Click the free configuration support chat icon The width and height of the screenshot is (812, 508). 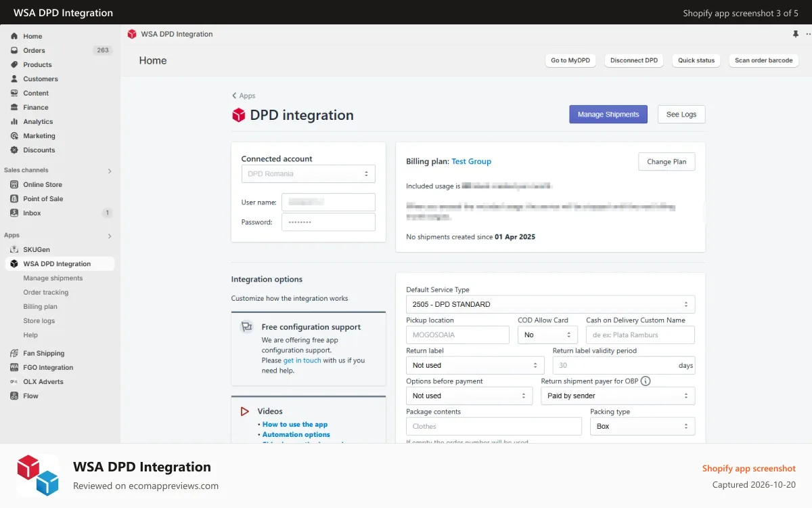247,327
